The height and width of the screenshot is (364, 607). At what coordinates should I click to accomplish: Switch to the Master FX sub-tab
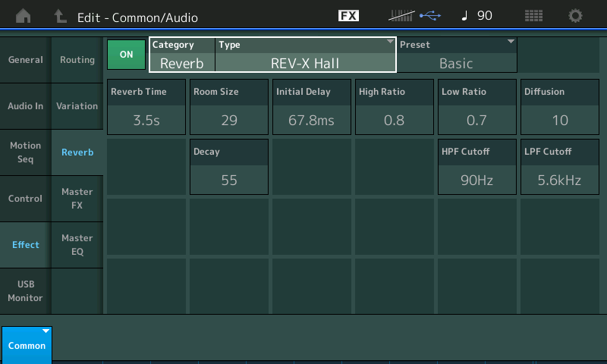[x=77, y=199]
